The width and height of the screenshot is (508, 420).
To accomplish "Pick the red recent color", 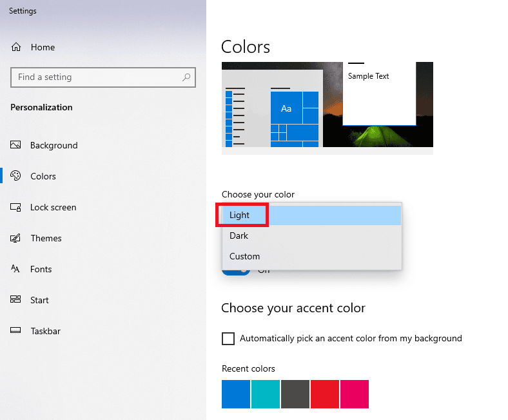I will [x=325, y=394].
